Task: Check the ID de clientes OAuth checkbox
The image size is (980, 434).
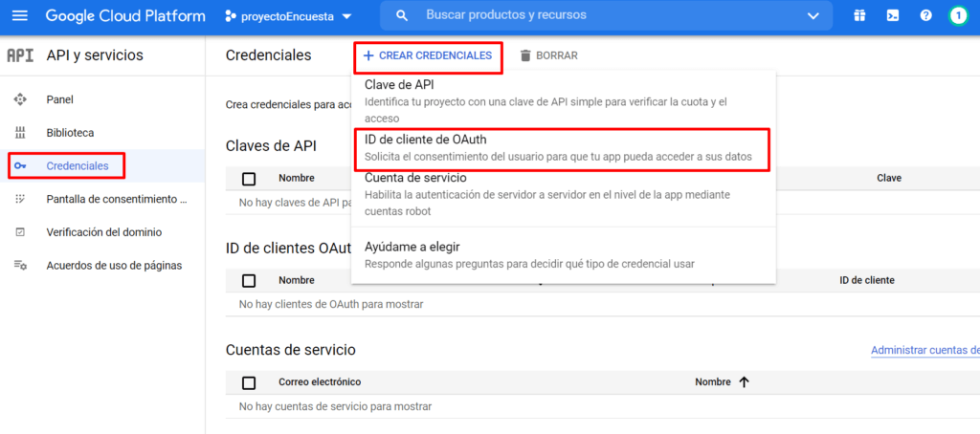Action: (x=249, y=280)
